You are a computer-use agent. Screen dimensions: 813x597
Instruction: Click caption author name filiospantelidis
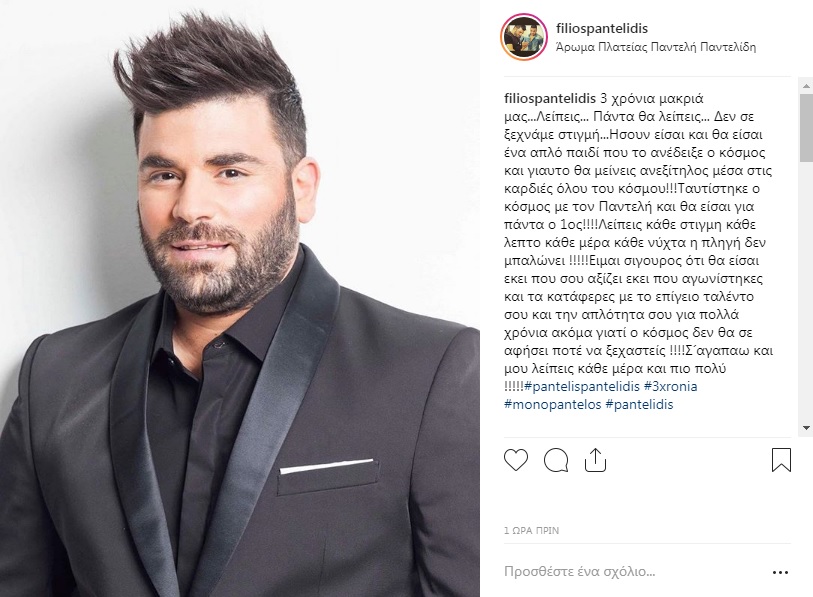[x=550, y=99]
